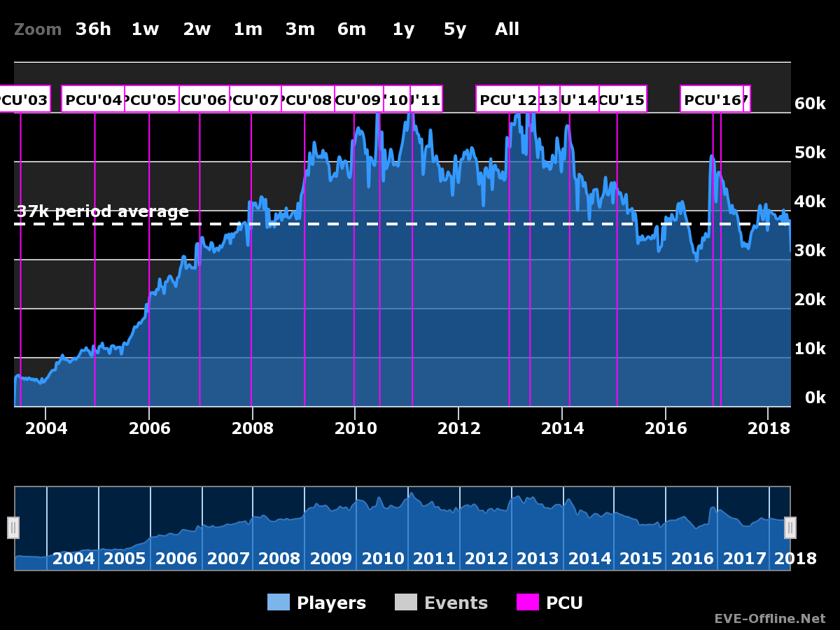Show All time range
840x630 pixels.
(507, 29)
